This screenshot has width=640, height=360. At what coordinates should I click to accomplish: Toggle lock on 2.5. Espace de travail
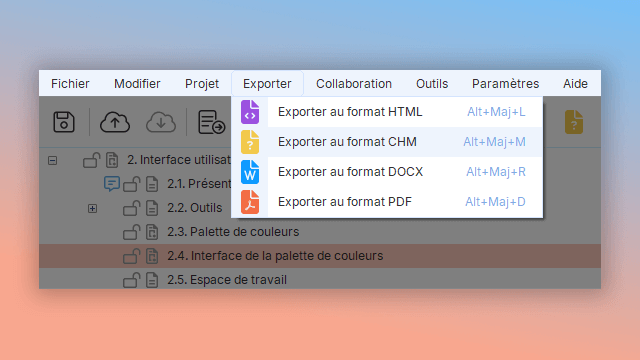131,280
